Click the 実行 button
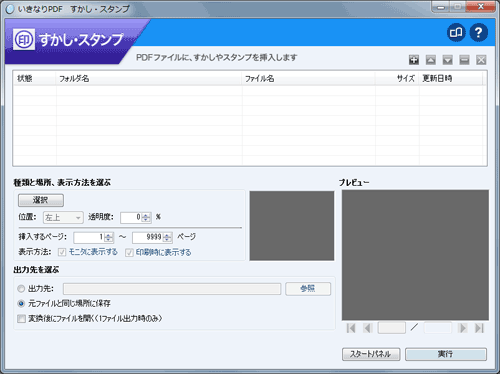 [x=446, y=354]
